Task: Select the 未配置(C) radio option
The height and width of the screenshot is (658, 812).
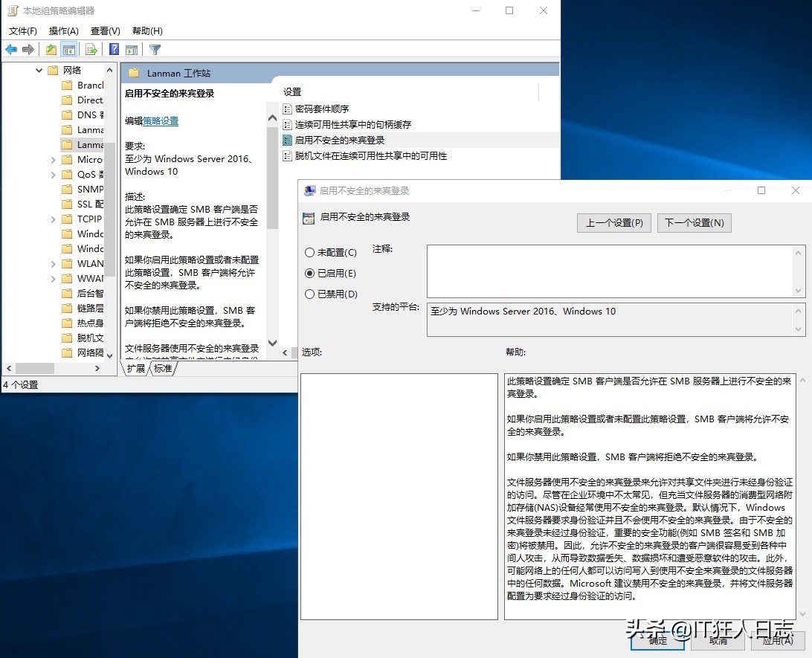Action: tap(310, 253)
